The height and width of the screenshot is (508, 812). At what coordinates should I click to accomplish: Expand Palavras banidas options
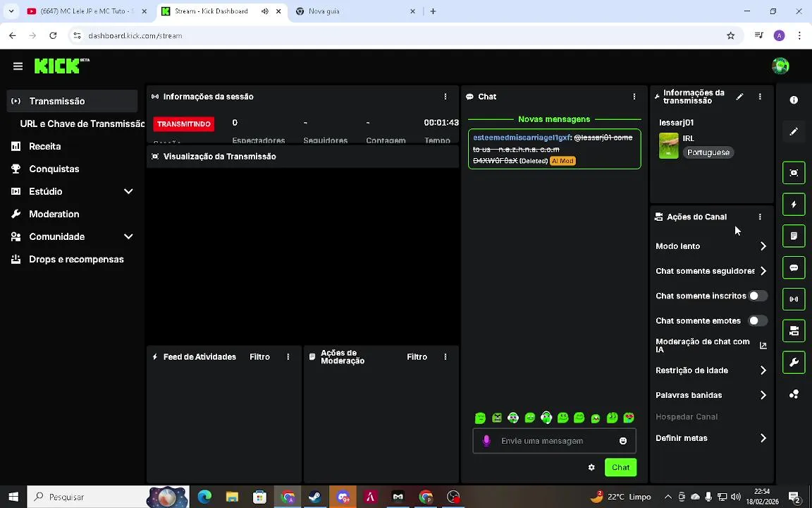click(x=763, y=395)
